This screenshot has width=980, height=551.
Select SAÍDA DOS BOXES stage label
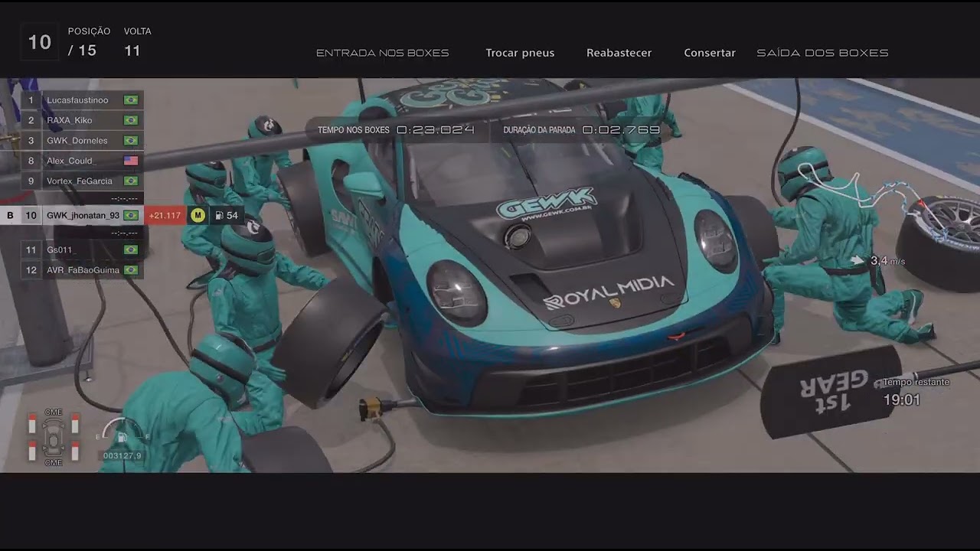tap(822, 53)
